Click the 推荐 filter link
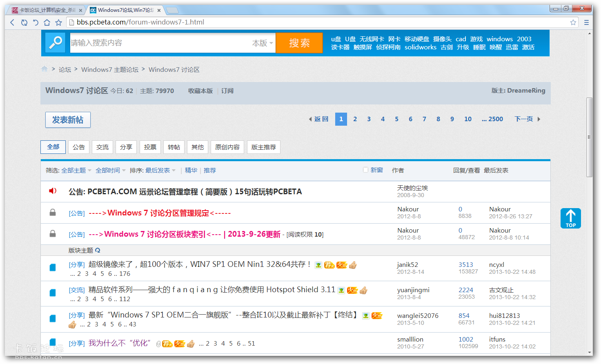This screenshot has width=601, height=364. click(x=210, y=170)
